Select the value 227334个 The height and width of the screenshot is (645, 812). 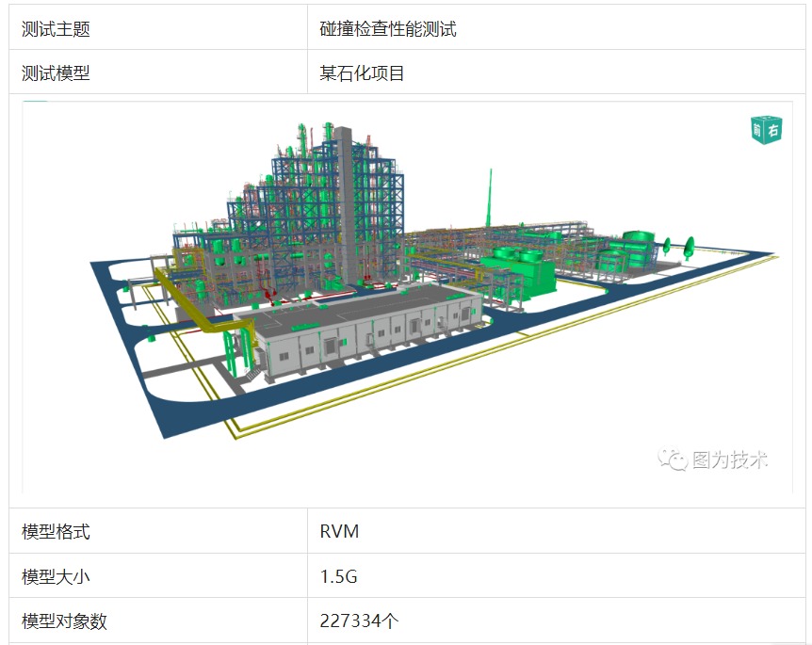pos(359,621)
